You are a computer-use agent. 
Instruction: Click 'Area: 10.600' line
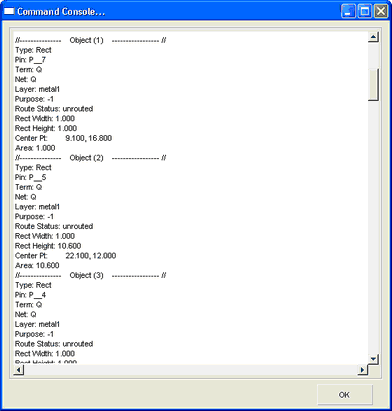click(x=37, y=266)
